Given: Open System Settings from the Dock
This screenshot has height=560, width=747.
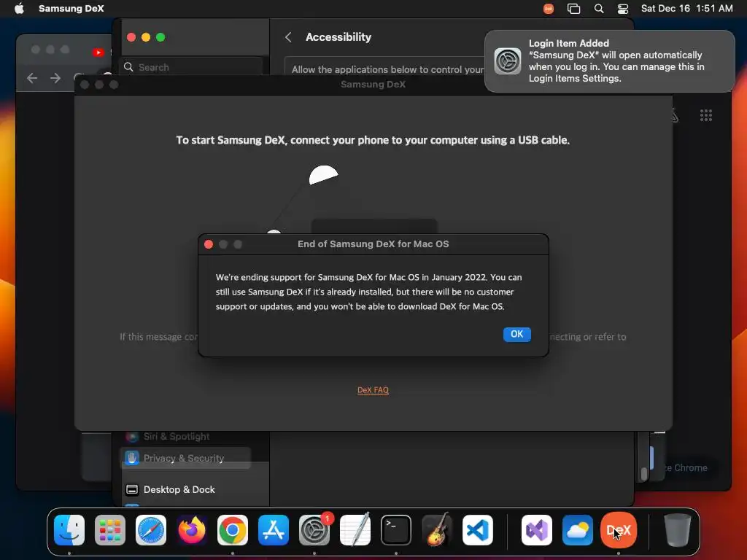Looking at the screenshot, I should coord(314,530).
